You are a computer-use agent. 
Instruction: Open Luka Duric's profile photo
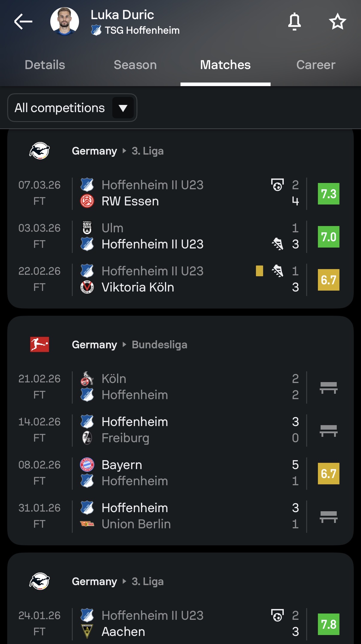coord(65,22)
